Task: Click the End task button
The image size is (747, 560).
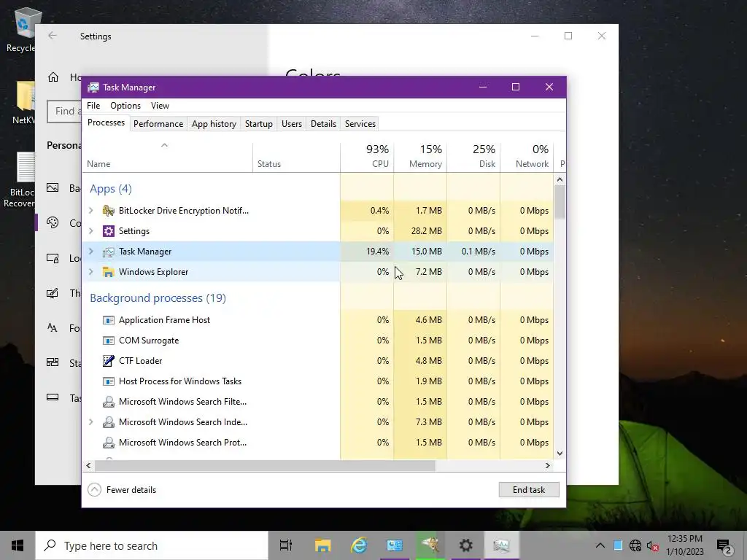Action: 529,490
